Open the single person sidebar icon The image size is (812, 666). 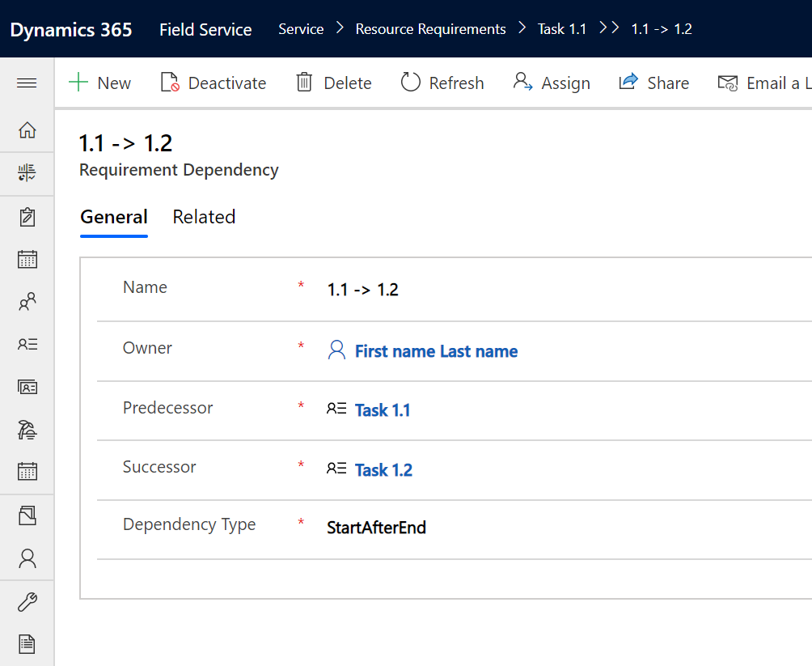(x=27, y=558)
